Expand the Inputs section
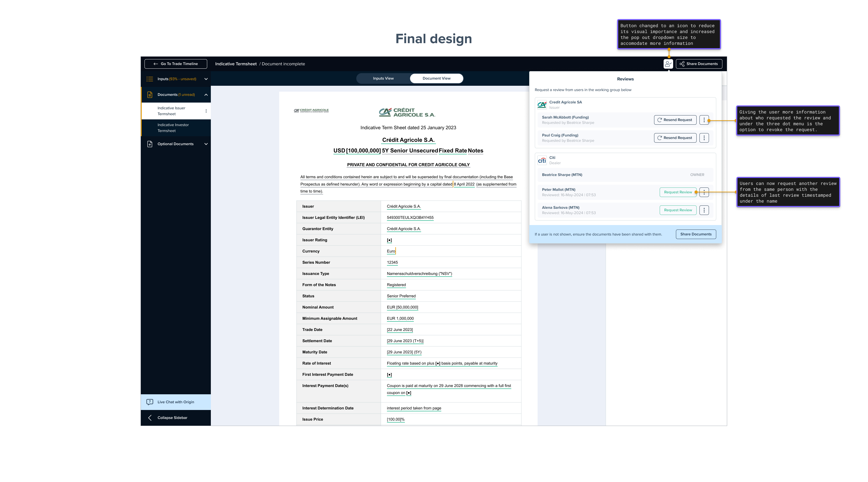 (206, 79)
